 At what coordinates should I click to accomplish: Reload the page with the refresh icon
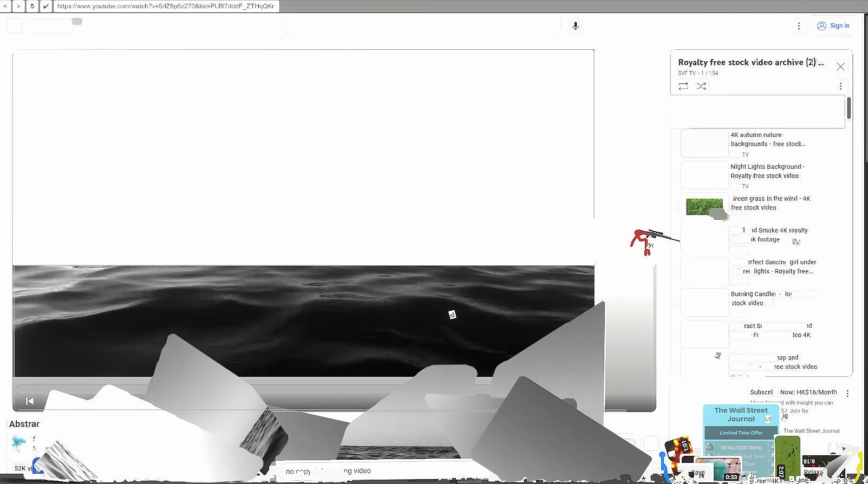32,6
